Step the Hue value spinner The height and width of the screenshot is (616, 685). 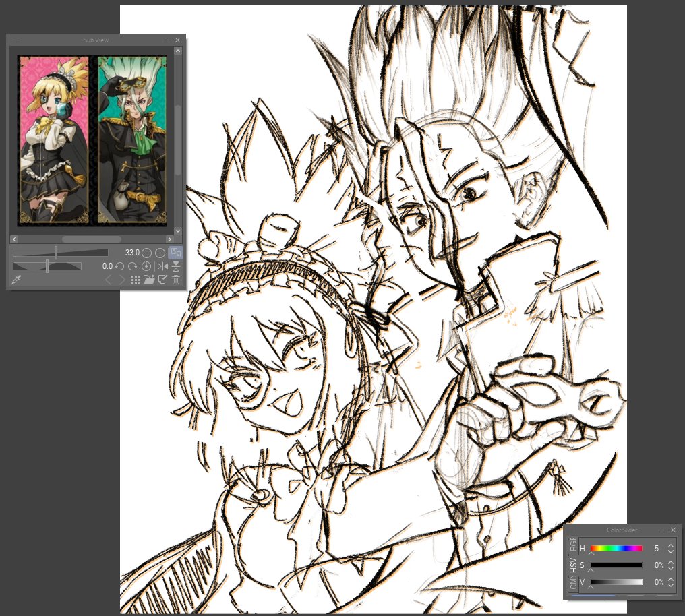671,549
